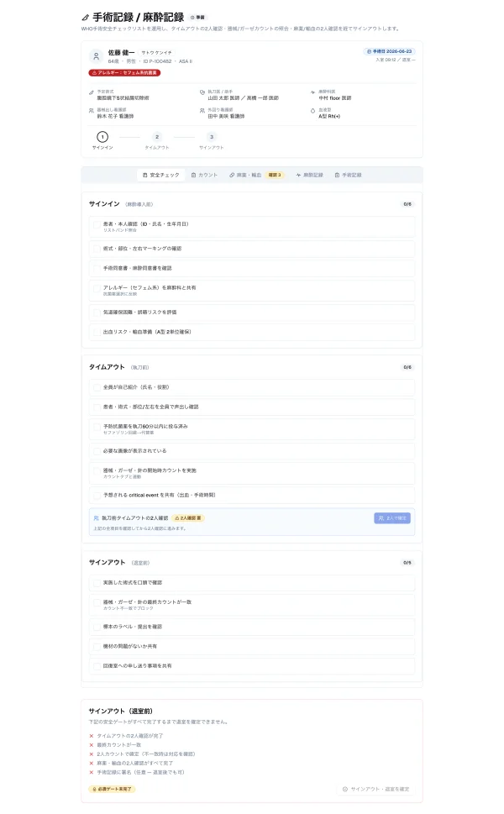Click the サトウ ケンイチ furigana tag

click(x=157, y=53)
